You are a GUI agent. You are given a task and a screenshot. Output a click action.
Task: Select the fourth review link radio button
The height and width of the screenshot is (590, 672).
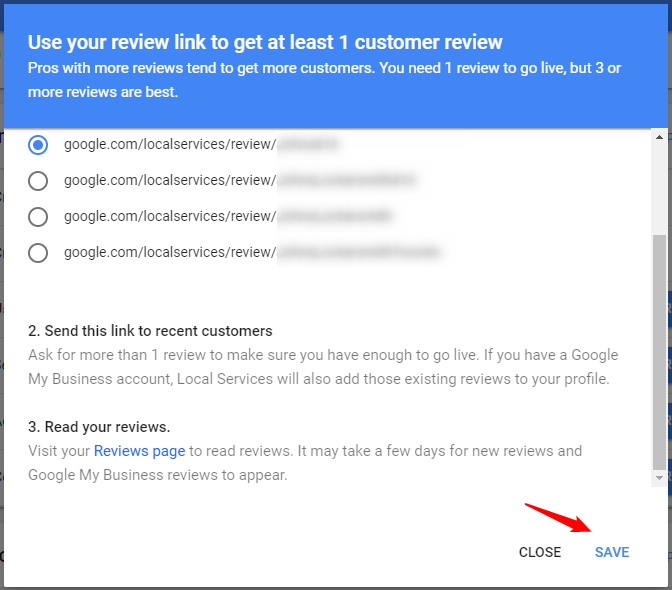coord(38,253)
